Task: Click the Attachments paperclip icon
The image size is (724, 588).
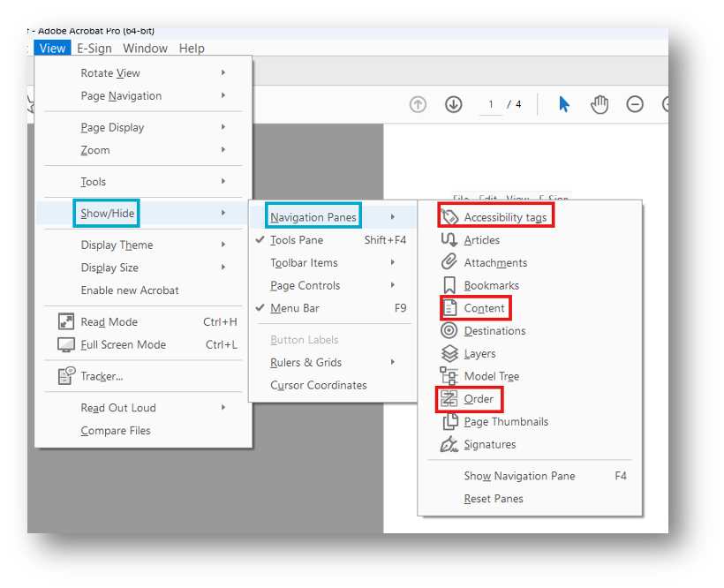Action: coord(449,262)
